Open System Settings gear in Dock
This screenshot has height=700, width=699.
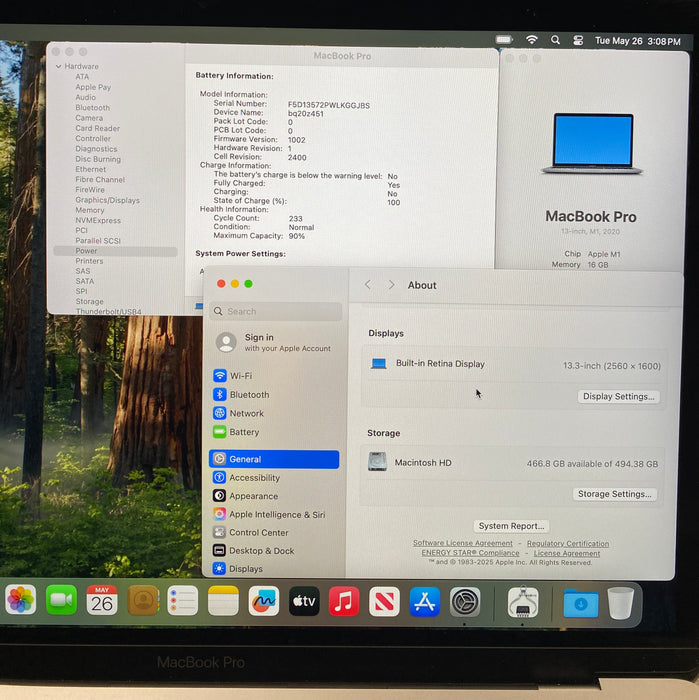(465, 602)
